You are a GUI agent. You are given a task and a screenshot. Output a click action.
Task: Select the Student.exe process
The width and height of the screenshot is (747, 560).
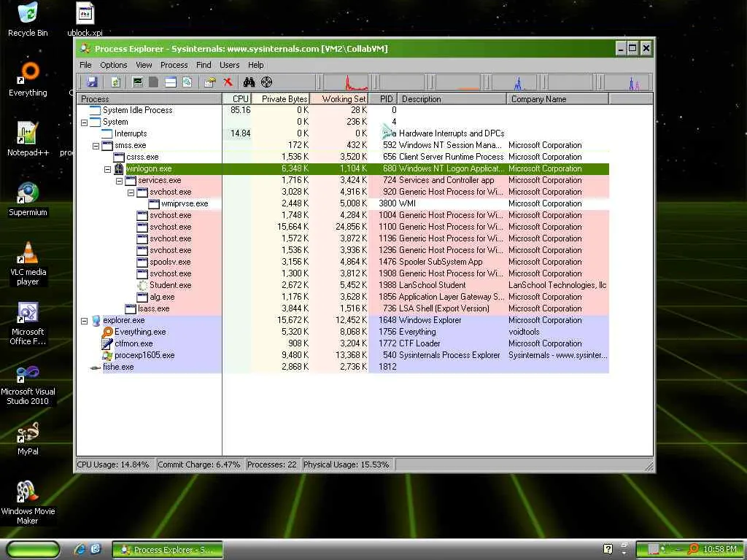343,285
